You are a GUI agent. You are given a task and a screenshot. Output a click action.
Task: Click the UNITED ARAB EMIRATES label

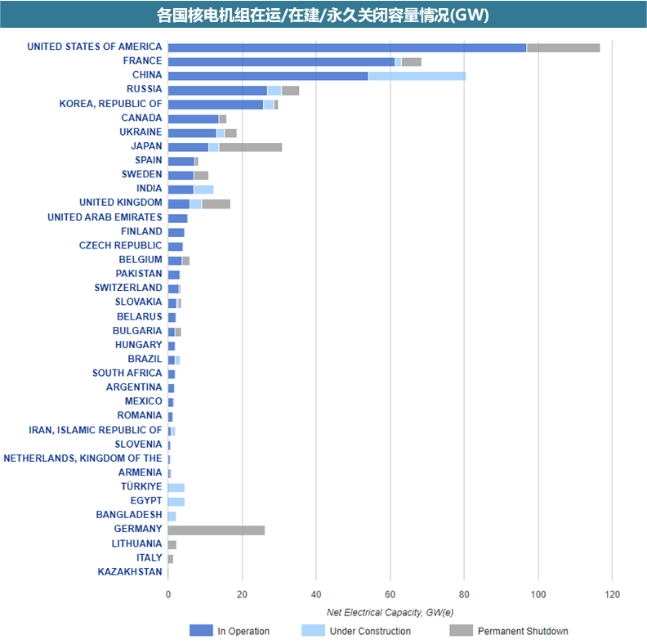(x=105, y=217)
